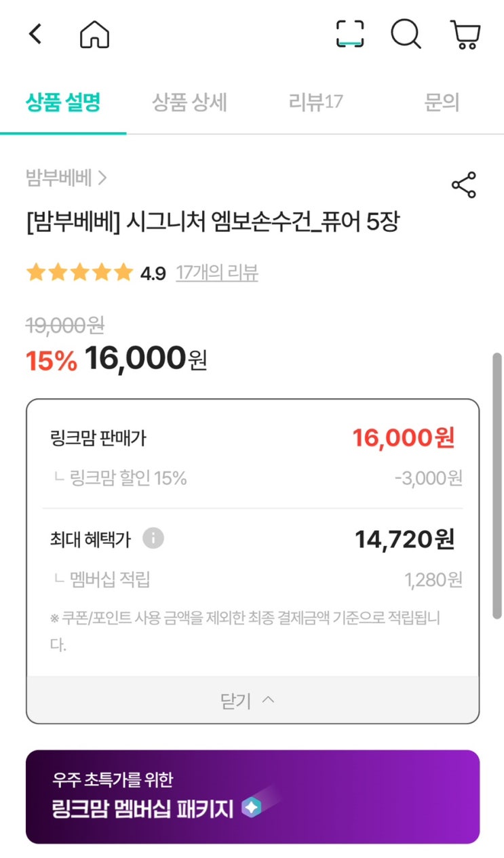Screen dimensions: 504x858
Task: Open the shopping cart
Action: 465,35
